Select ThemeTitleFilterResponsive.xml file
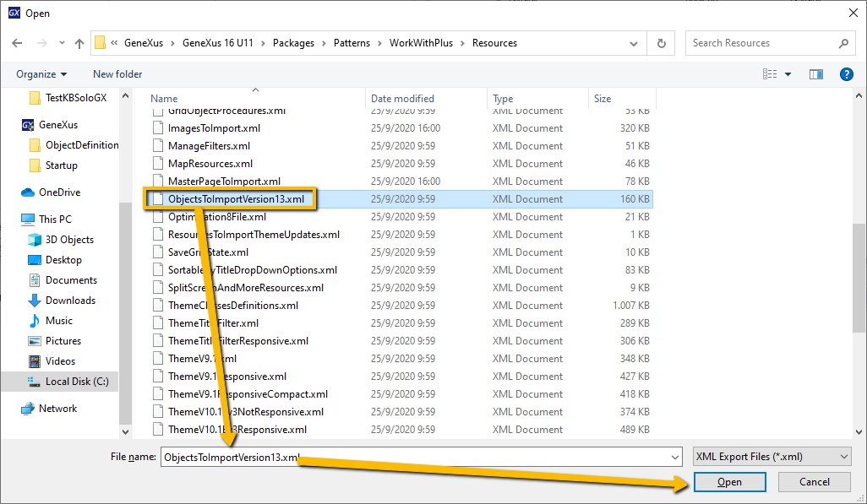The width and height of the screenshot is (867, 504). click(x=238, y=341)
